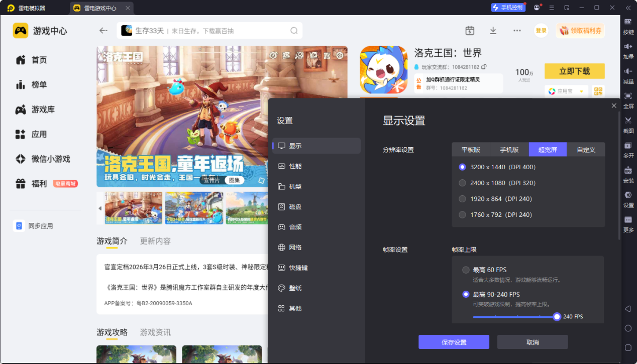The image size is (637, 364).
Task: Open the three-dot more options menu
Action: (x=517, y=31)
